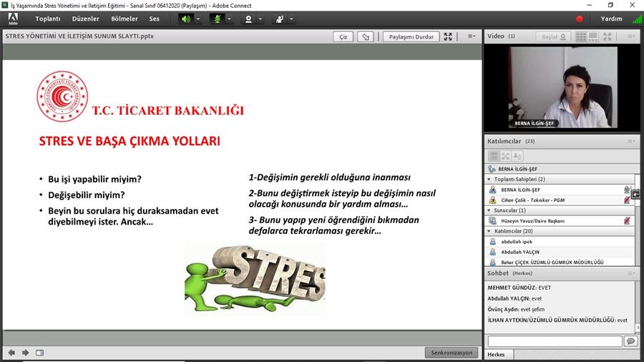Toggle the speaker audio icon

(186, 19)
